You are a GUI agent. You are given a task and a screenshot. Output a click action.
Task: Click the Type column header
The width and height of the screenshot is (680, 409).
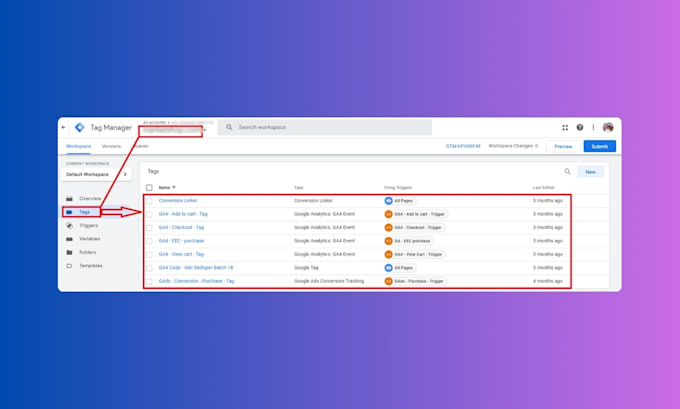[x=299, y=188]
